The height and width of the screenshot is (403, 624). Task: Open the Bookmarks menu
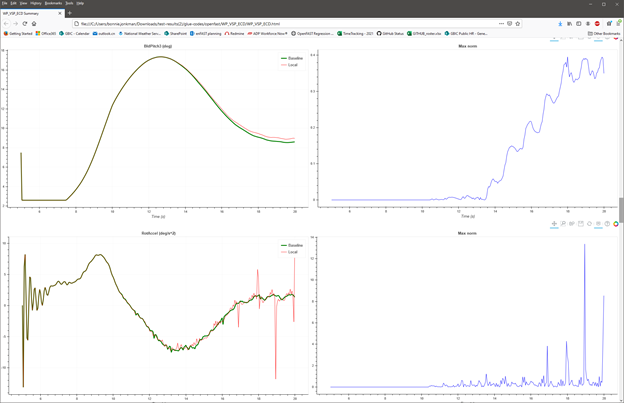pos(53,3)
